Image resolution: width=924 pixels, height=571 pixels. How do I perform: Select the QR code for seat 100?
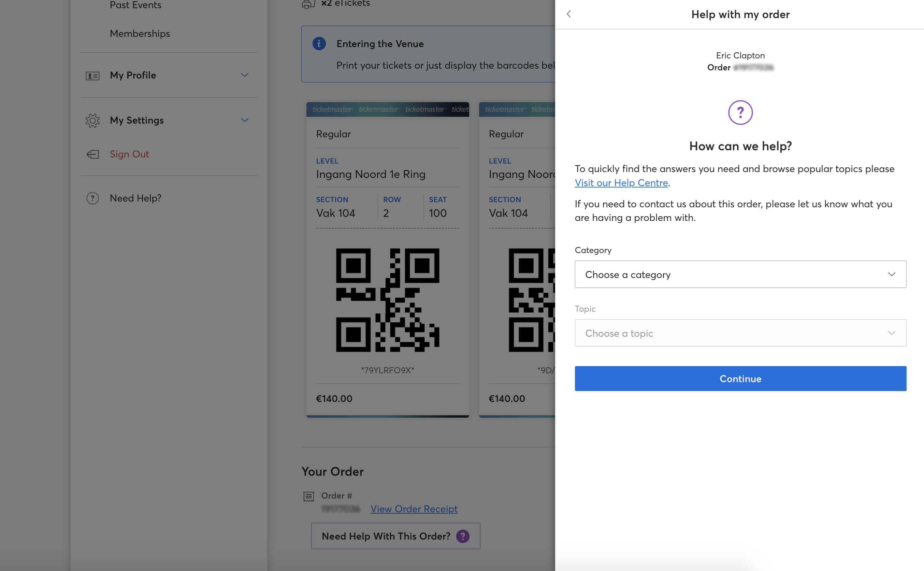[388, 300]
